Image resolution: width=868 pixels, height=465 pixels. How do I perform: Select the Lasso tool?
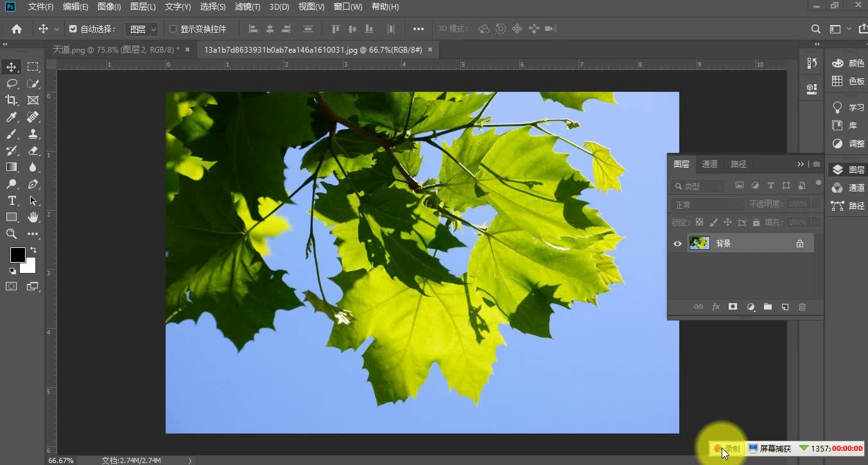(12, 83)
